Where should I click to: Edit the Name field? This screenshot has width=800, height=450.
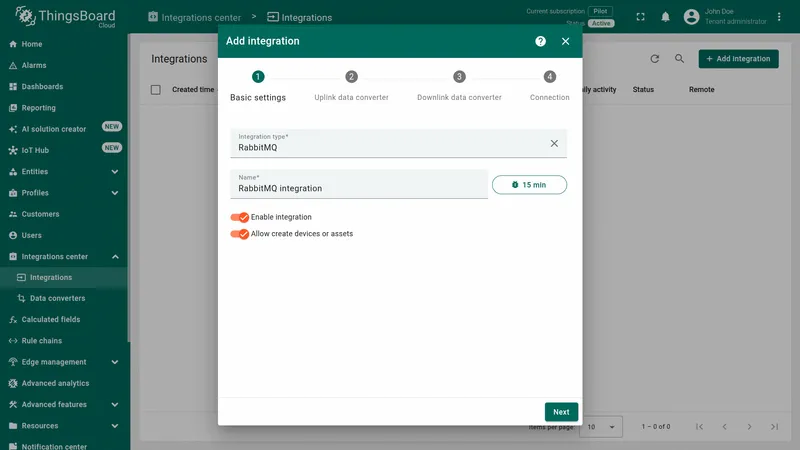coord(359,184)
